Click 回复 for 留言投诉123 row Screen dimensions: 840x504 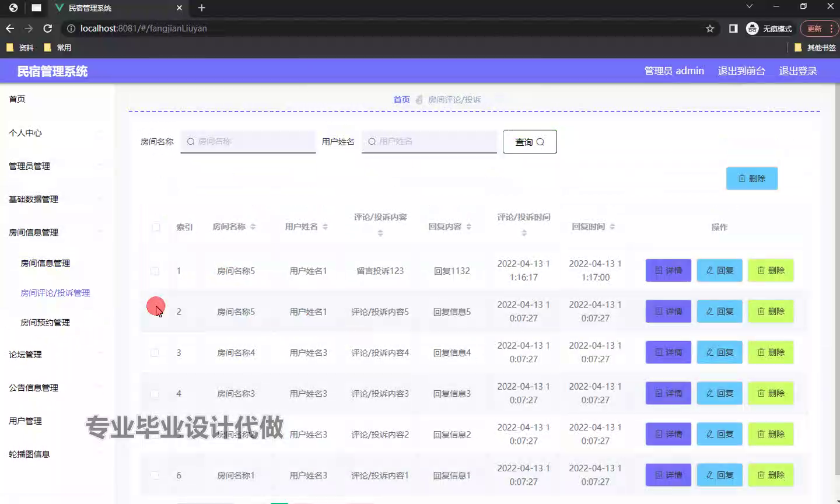click(x=720, y=271)
